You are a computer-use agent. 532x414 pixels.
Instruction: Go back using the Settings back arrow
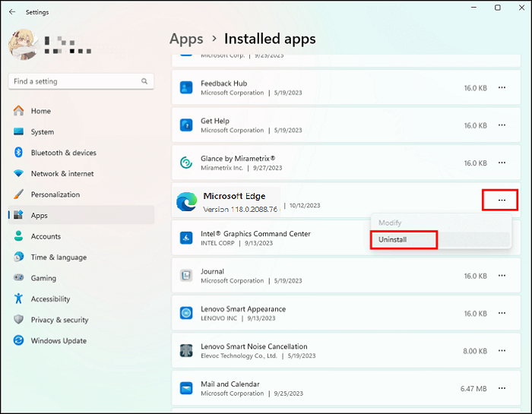click(12, 12)
